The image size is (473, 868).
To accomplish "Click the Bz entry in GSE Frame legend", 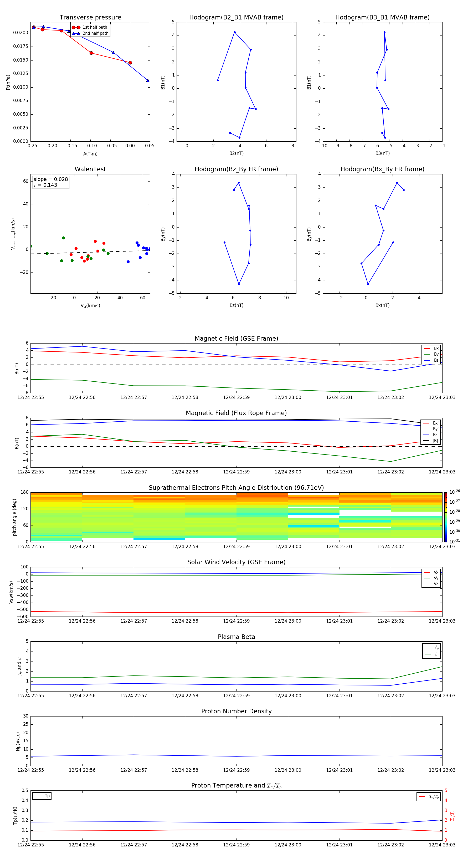I will (x=431, y=360).
